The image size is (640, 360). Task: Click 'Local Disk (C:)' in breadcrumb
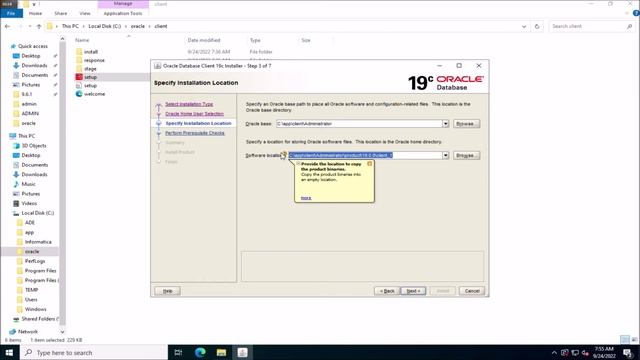click(104, 26)
